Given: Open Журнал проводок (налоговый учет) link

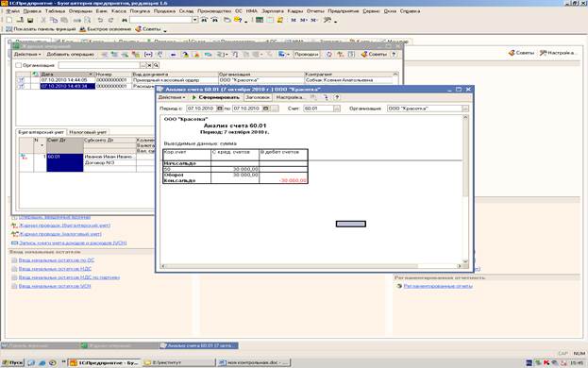Looking at the screenshot, I should 60,234.
